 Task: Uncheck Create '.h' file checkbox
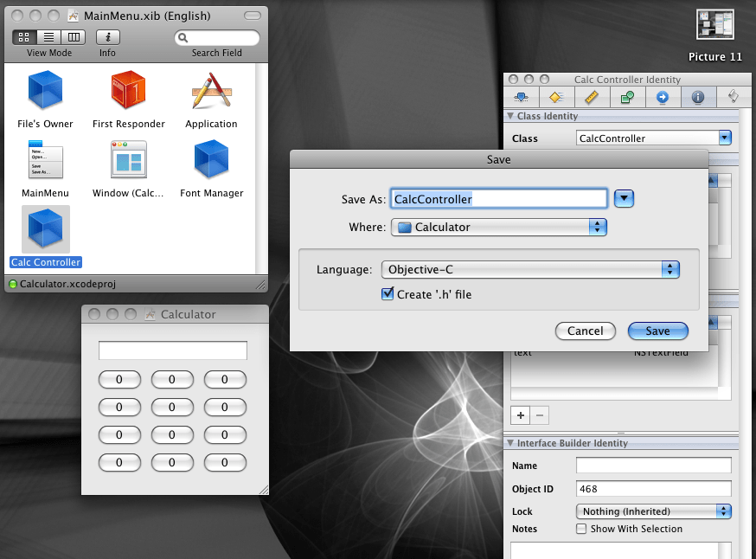pos(388,293)
